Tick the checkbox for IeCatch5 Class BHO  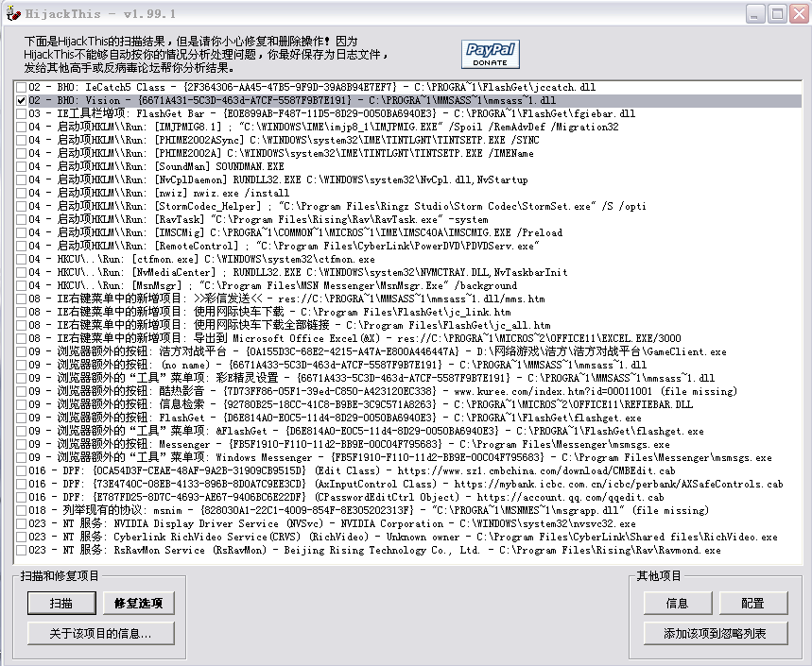point(21,87)
